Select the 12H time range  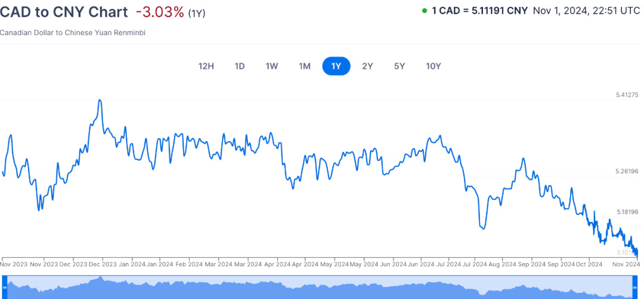tap(206, 66)
